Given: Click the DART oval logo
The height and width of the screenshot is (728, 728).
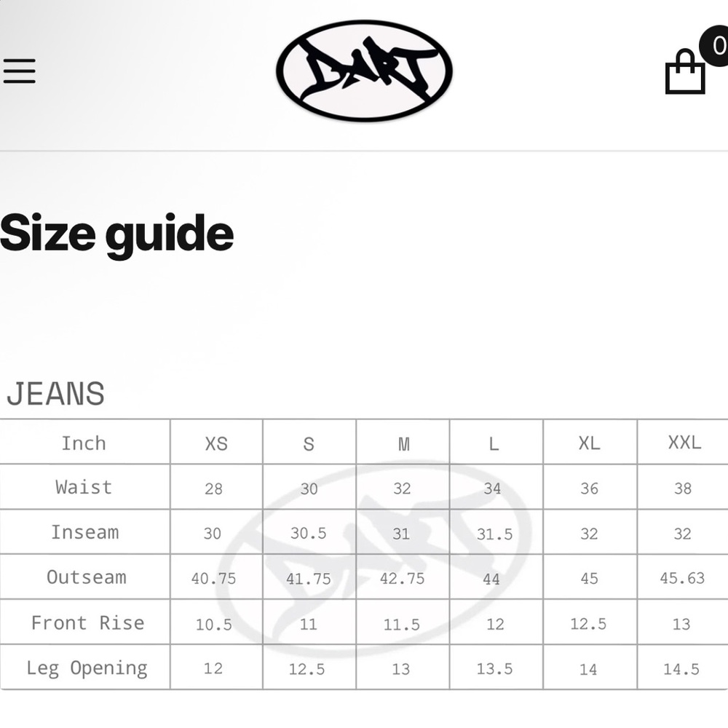Looking at the screenshot, I should tap(364, 71).
